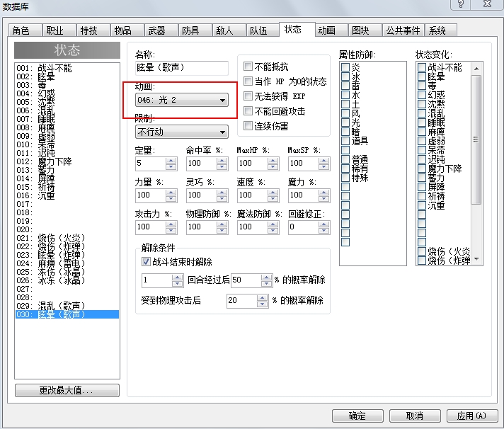Increase 速度 % with up arrow
The image size is (504, 429).
click(x=273, y=192)
